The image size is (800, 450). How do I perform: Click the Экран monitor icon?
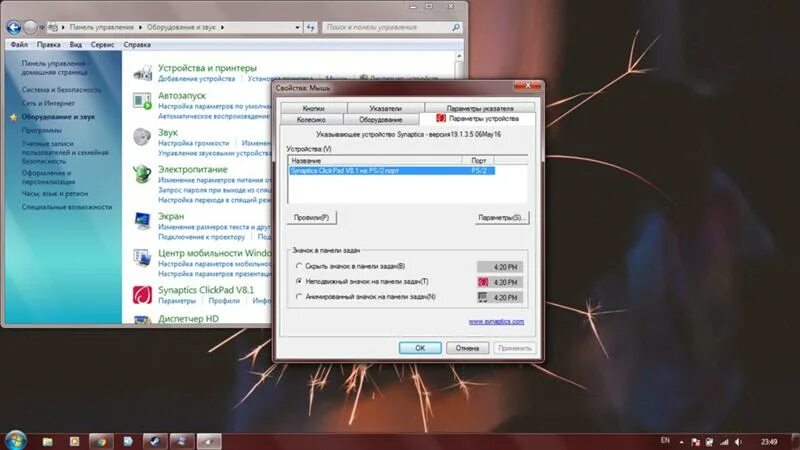(142, 221)
